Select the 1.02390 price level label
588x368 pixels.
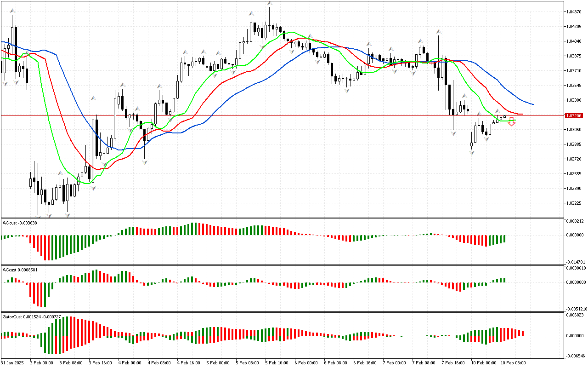pos(575,188)
